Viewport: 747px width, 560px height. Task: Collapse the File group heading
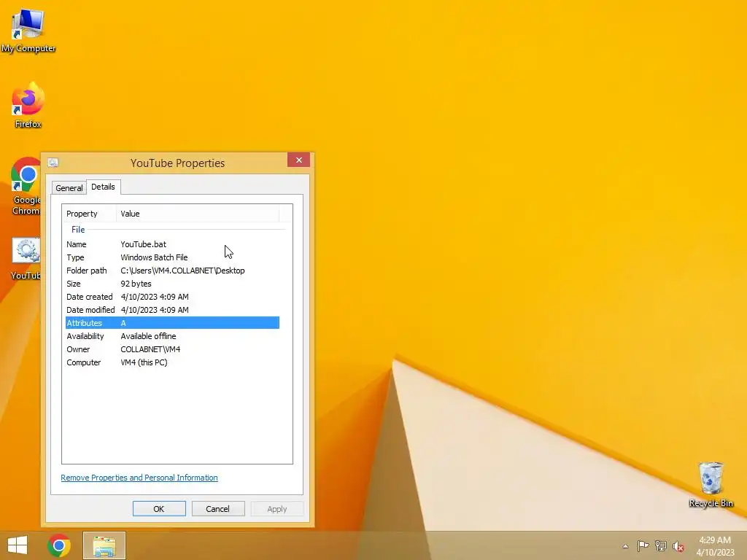[x=78, y=230]
